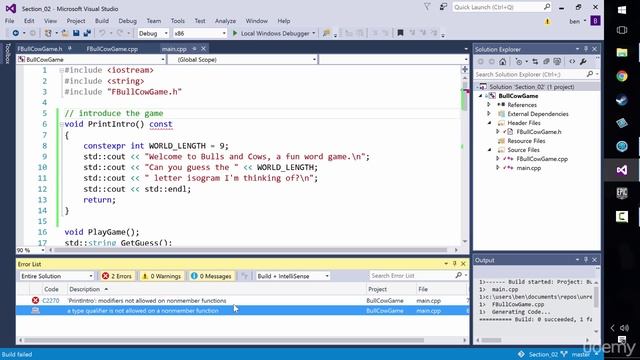Open the Entire Solution scope dropdown
Viewport: 640px width, 360px height.
[57, 276]
